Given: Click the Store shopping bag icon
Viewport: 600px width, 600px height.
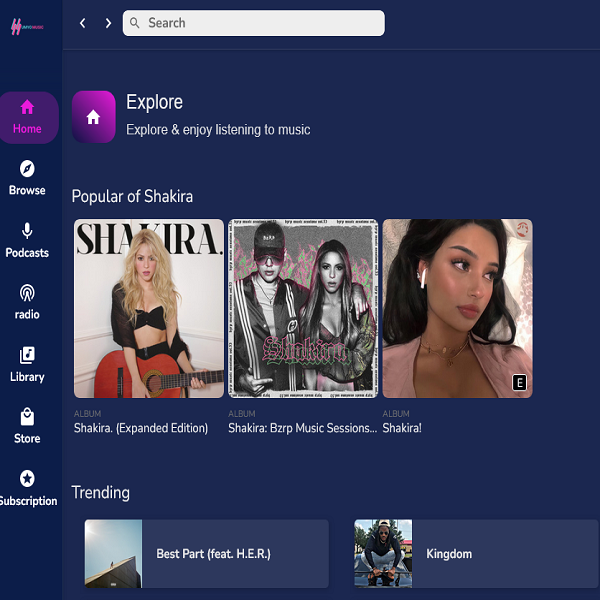Looking at the screenshot, I should (x=27, y=417).
